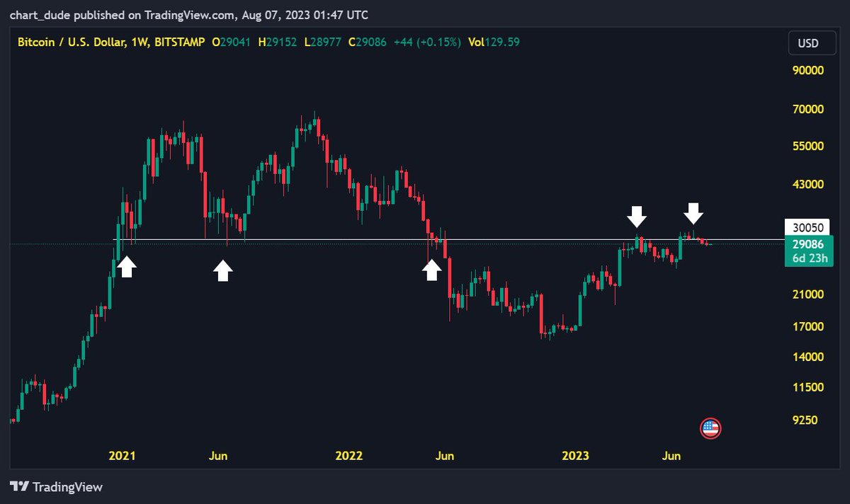Click the 90000 price scale label

(x=808, y=71)
